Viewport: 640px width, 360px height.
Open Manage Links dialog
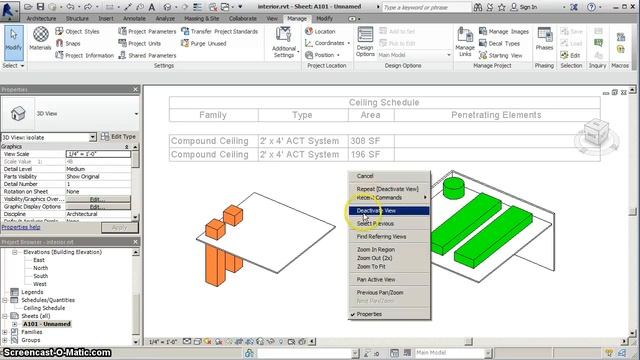pos(465,42)
